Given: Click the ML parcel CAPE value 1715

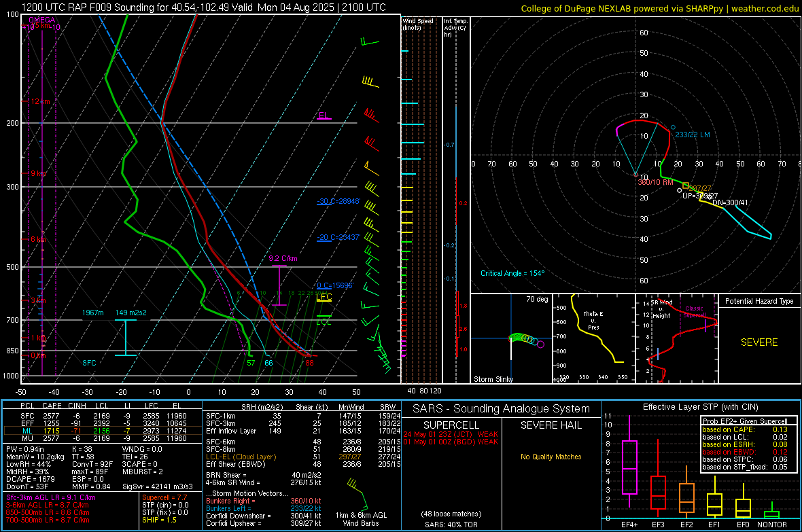Looking at the screenshot, I should click(x=51, y=431).
